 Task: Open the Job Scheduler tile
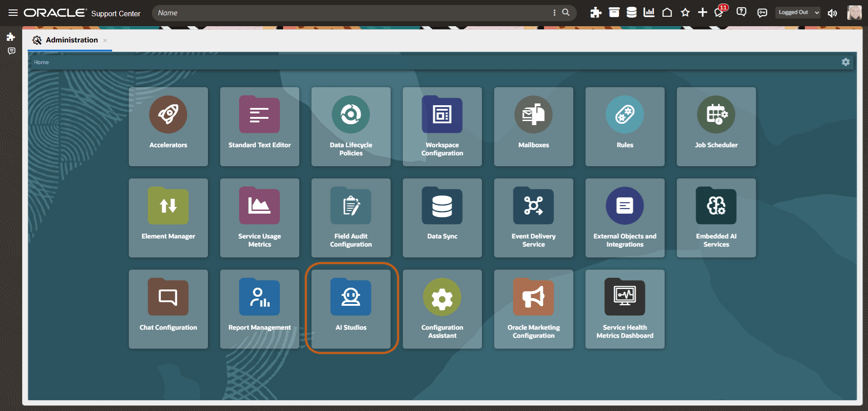point(716,126)
